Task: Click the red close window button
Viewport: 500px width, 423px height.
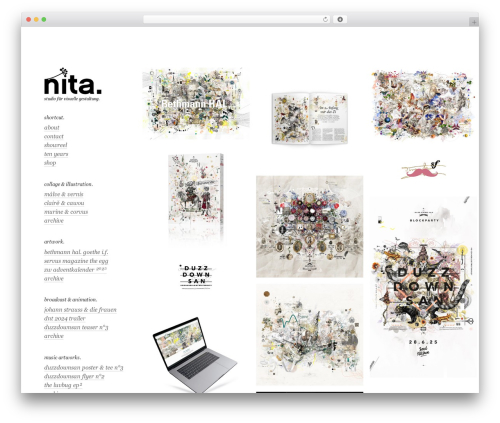Action: pos(29,19)
